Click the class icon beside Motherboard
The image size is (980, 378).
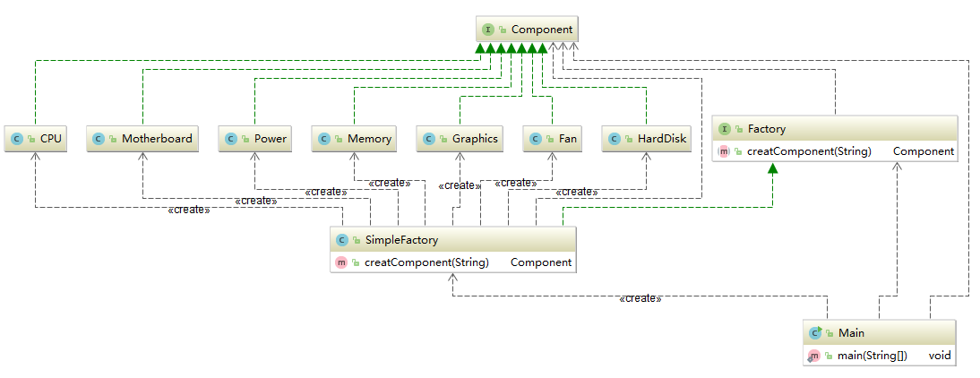pos(99,139)
